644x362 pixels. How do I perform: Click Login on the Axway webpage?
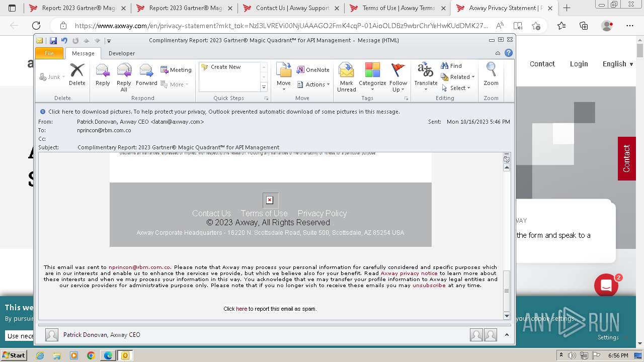click(579, 64)
